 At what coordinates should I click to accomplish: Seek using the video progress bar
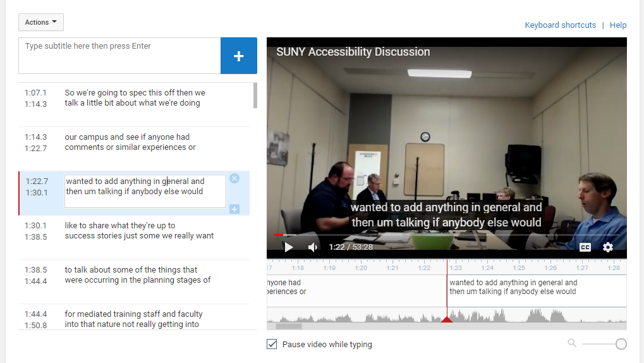(x=446, y=235)
